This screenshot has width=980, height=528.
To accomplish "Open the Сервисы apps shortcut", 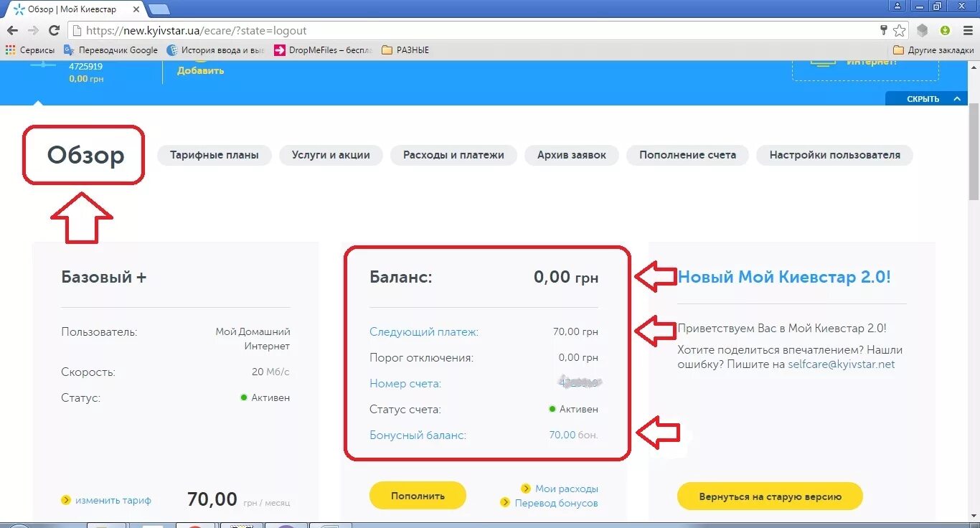I will [30, 50].
